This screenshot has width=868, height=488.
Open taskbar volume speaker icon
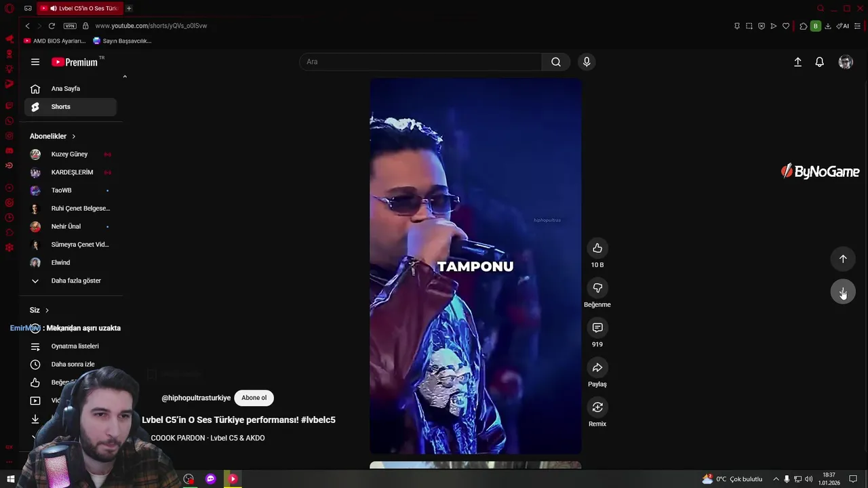(x=809, y=479)
